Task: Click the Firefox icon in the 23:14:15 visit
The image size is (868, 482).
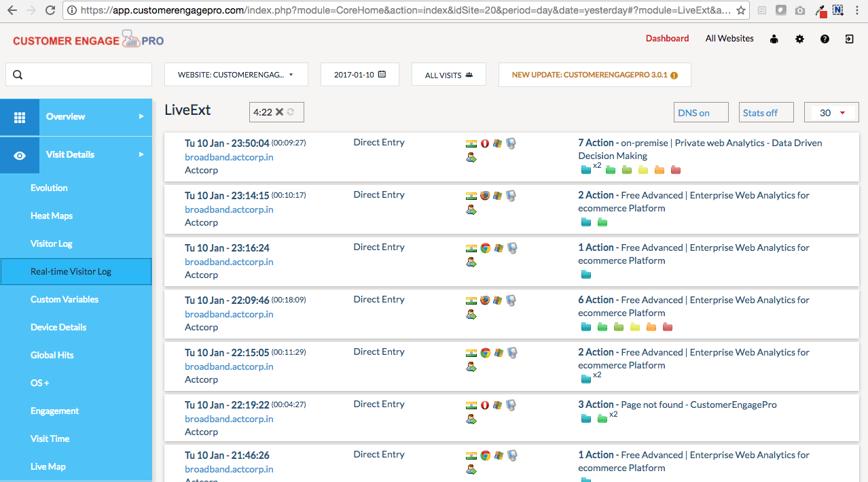Action: [485, 196]
